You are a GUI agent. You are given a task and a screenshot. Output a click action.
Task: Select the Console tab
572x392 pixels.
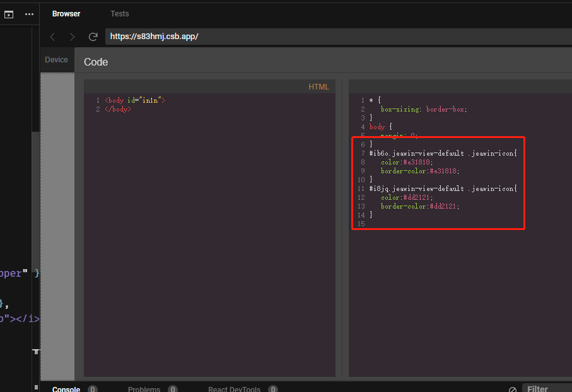pyautogui.click(x=66, y=389)
